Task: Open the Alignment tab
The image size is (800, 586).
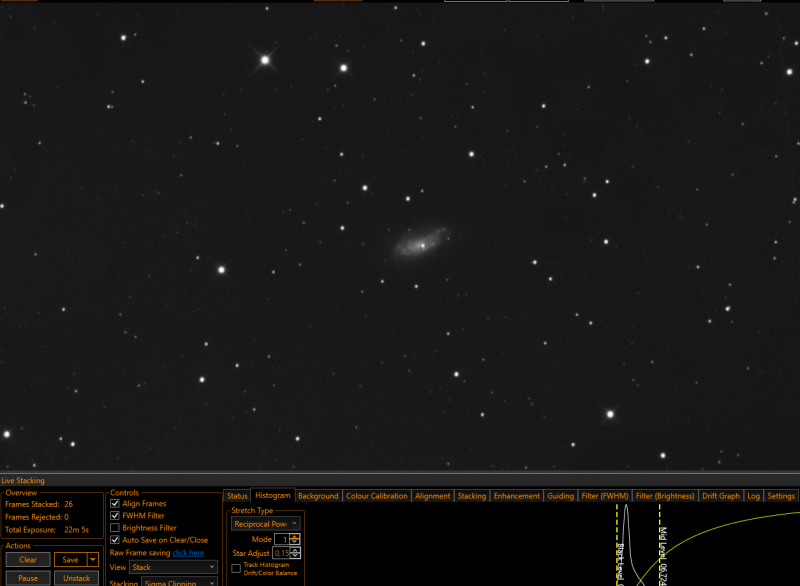Action: point(433,496)
